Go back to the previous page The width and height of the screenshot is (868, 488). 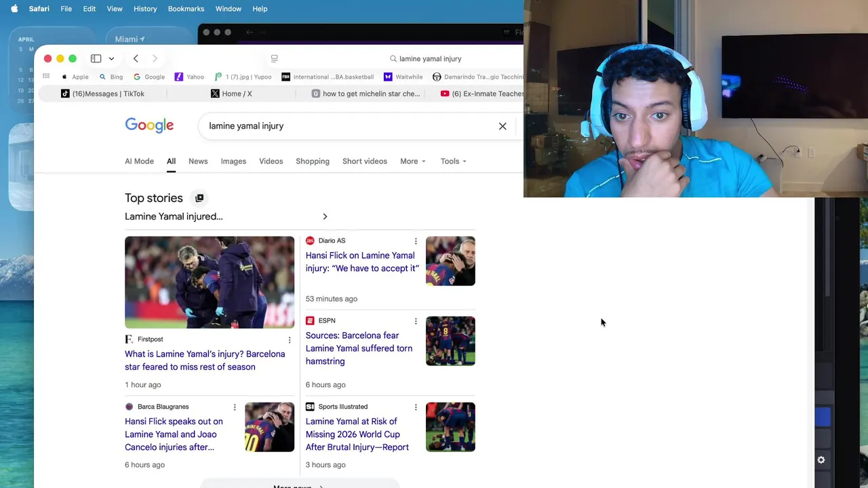136,58
